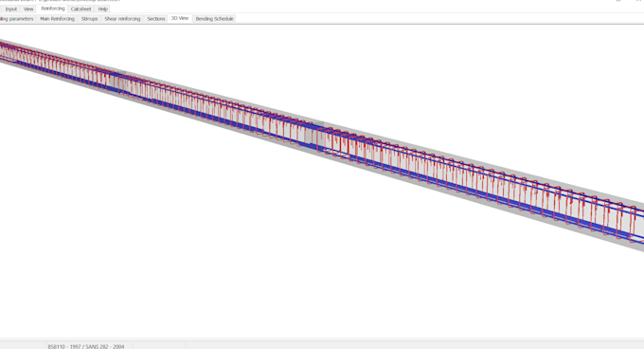Viewport: 644px width, 349px height.
Task: Click the BS8110 - 1997 / SANS 282 status text
Action: point(86,346)
